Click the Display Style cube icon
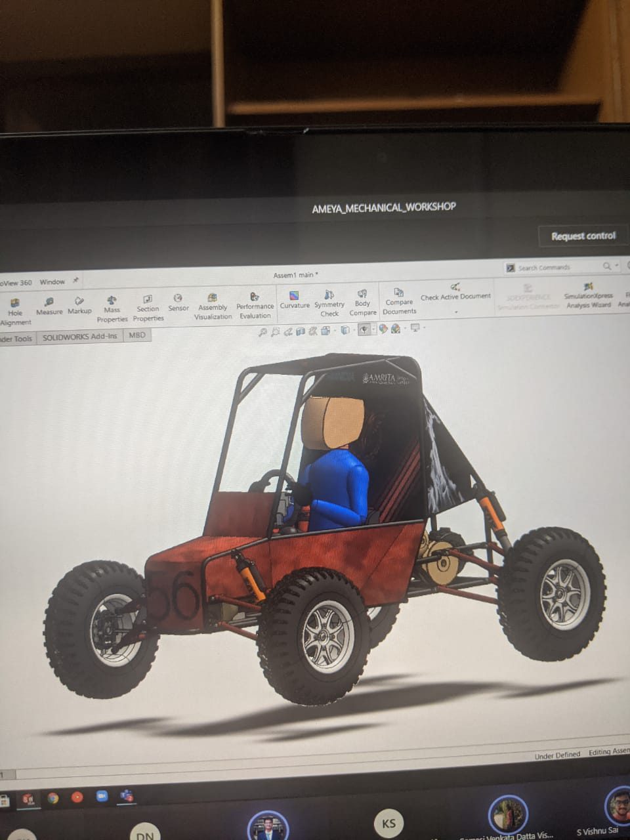The height and width of the screenshot is (840, 630). (x=345, y=330)
